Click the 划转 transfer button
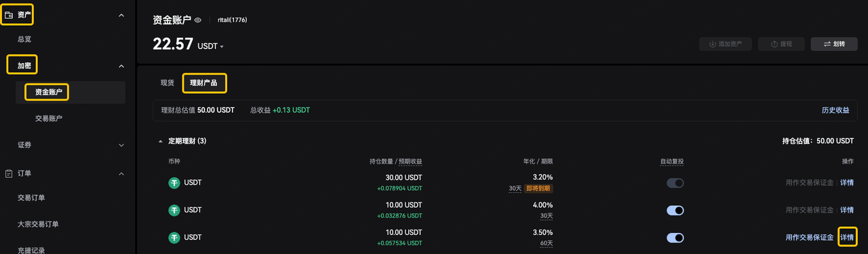Screen dimensions: 868x254 tap(834, 43)
